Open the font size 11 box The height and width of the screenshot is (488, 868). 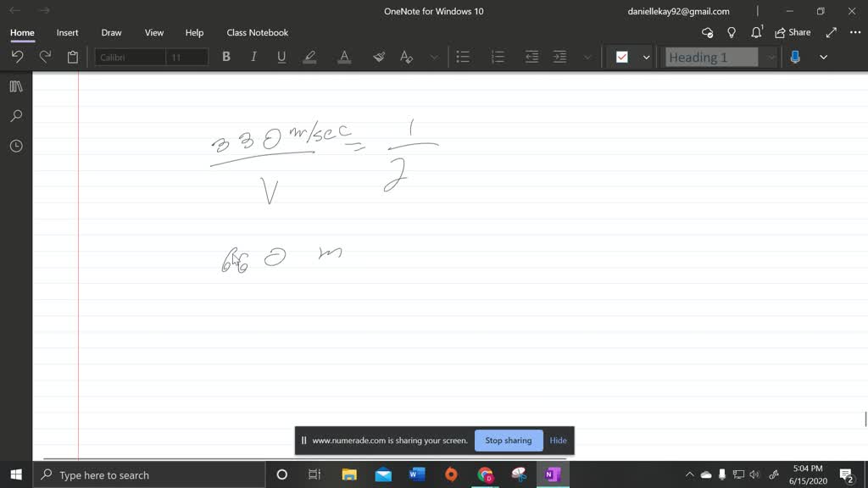[187, 57]
